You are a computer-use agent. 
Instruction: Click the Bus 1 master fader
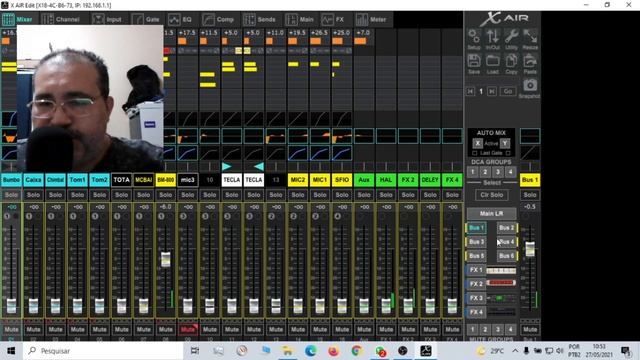(x=530, y=249)
